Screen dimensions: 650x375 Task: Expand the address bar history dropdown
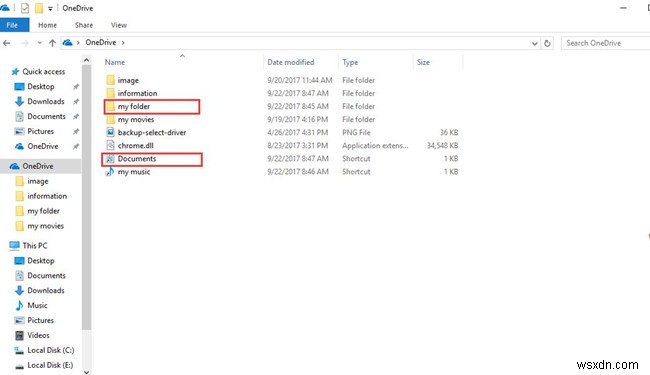point(535,43)
